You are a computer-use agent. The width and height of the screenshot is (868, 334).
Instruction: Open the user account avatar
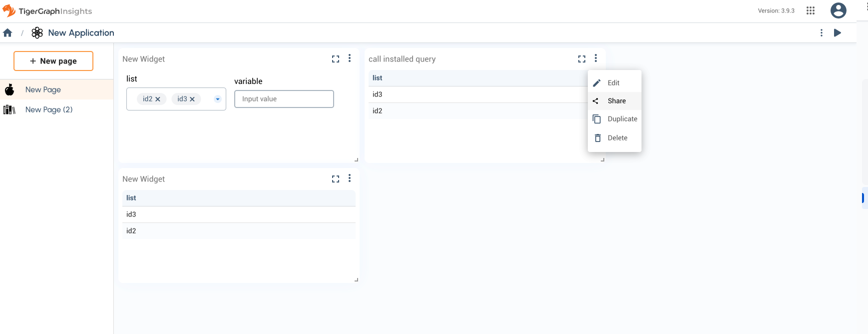(838, 10)
